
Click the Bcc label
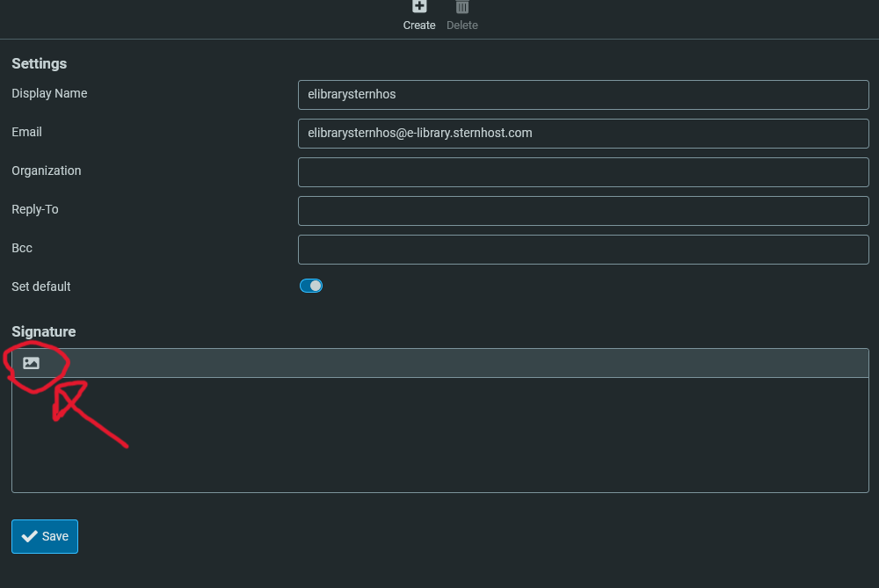click(22, 248)
